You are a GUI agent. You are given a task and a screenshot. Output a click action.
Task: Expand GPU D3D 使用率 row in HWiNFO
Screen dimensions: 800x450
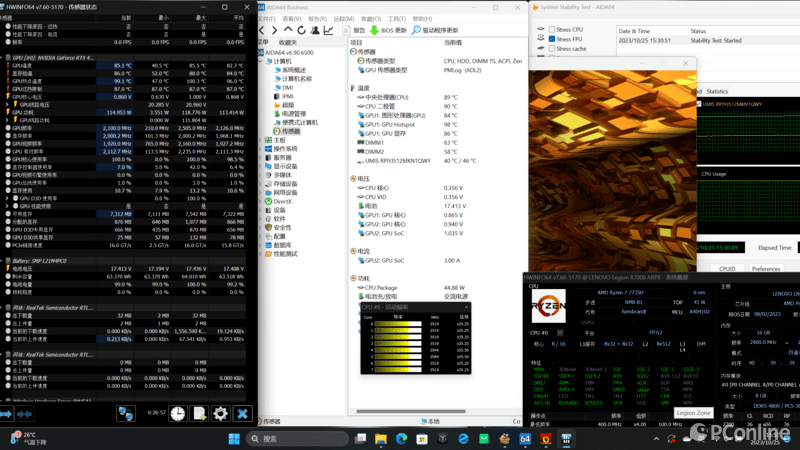(7, 198)
